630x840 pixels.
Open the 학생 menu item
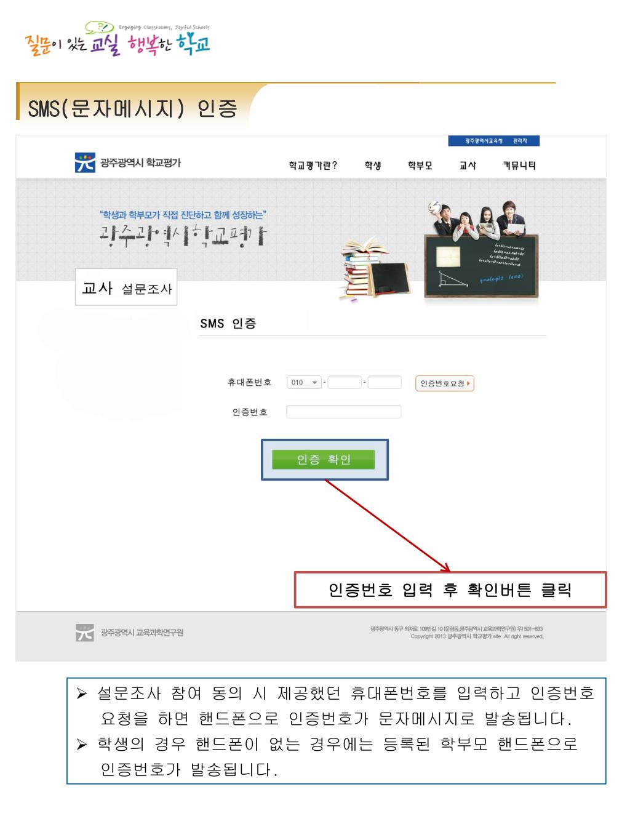pyautogui.click(x=373, y=166)
